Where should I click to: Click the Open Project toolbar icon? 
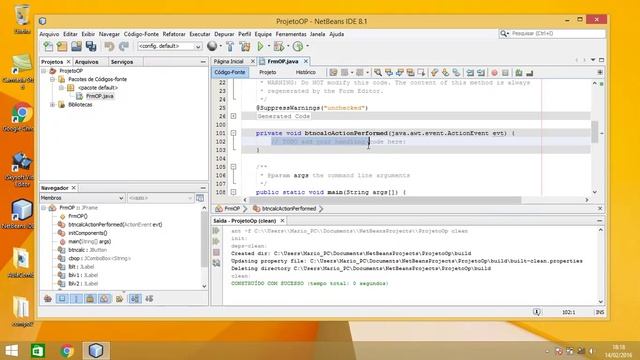(76, 46)
